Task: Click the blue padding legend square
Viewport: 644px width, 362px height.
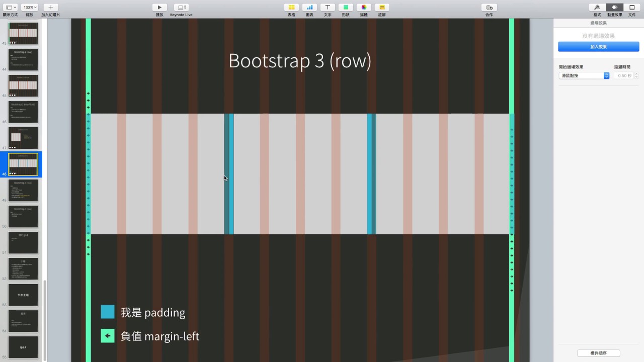Action: 108,312
